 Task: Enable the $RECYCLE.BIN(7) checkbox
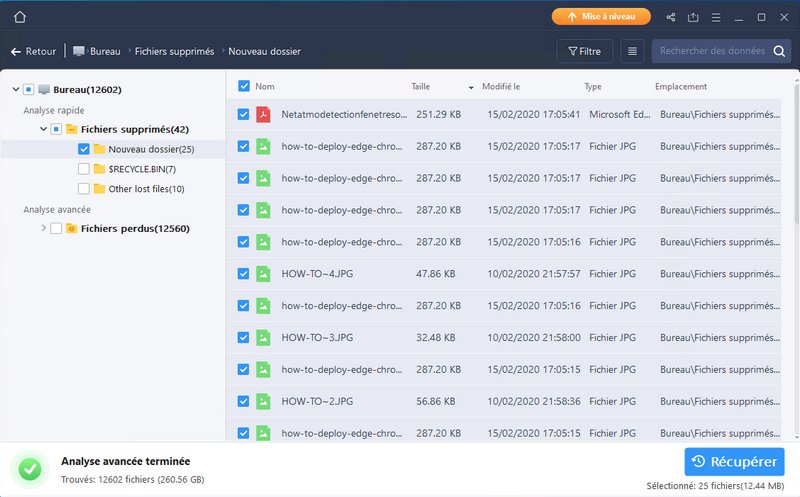84,169
